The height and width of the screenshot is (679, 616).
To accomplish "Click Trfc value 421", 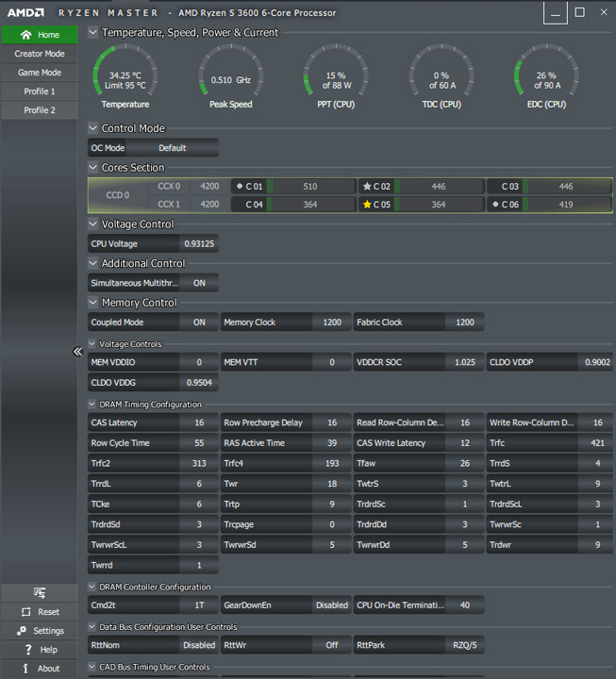I will (x=597, y=442).
